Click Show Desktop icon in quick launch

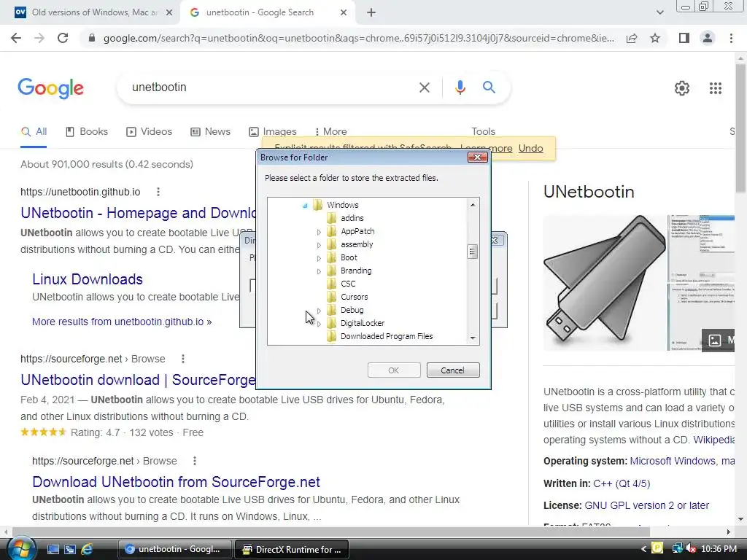(53, 549)
